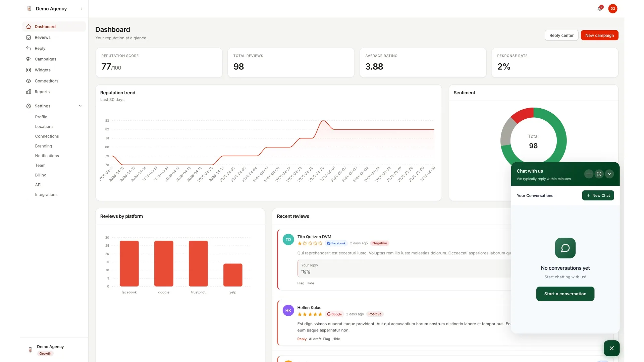The height and width of the screenshot is (362, 644).
Task: Collapse the sidebar with the chevron
Action: tap(82, 9)
